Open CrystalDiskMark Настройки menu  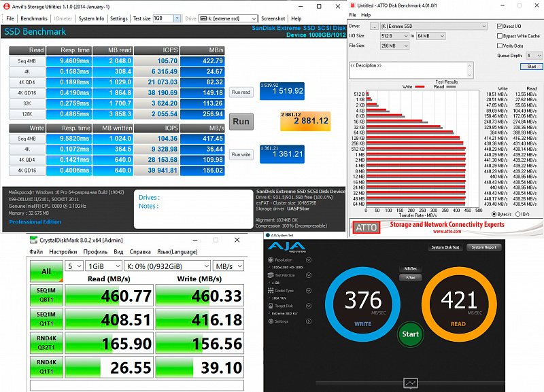63,251
